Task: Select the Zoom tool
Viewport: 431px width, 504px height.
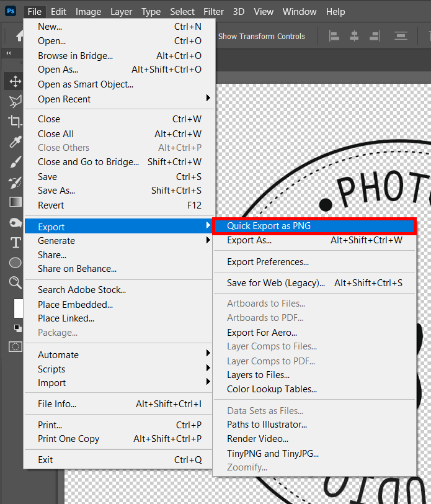Action: (x=15, y=282)
